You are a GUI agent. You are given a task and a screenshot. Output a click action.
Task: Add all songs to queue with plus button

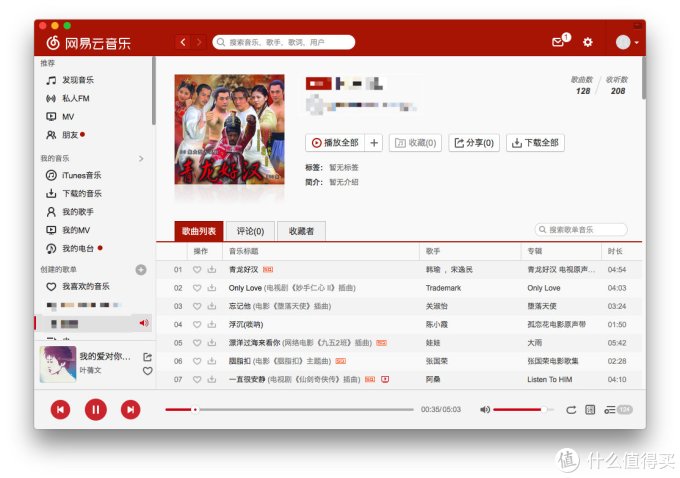(374, 143)
